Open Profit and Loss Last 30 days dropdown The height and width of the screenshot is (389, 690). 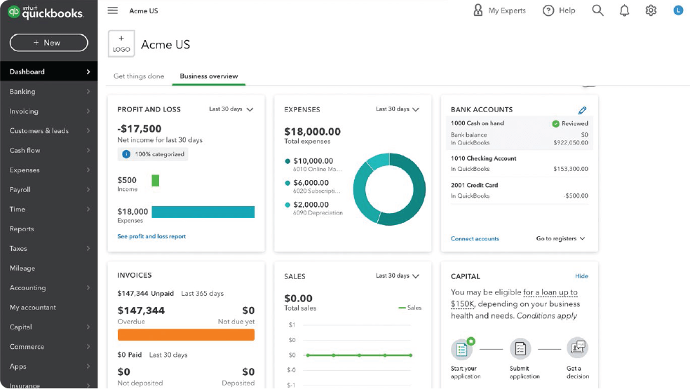click(x=231, y=109)
